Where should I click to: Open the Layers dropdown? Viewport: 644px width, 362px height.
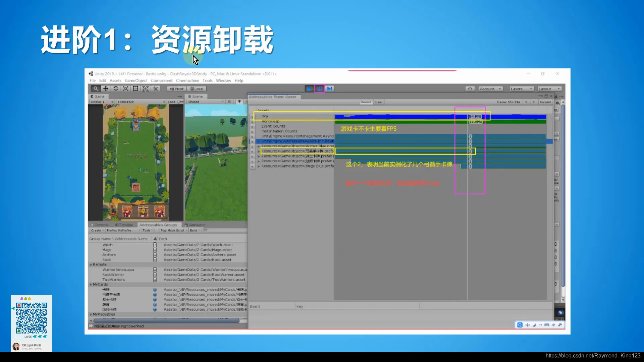(522, 89)
